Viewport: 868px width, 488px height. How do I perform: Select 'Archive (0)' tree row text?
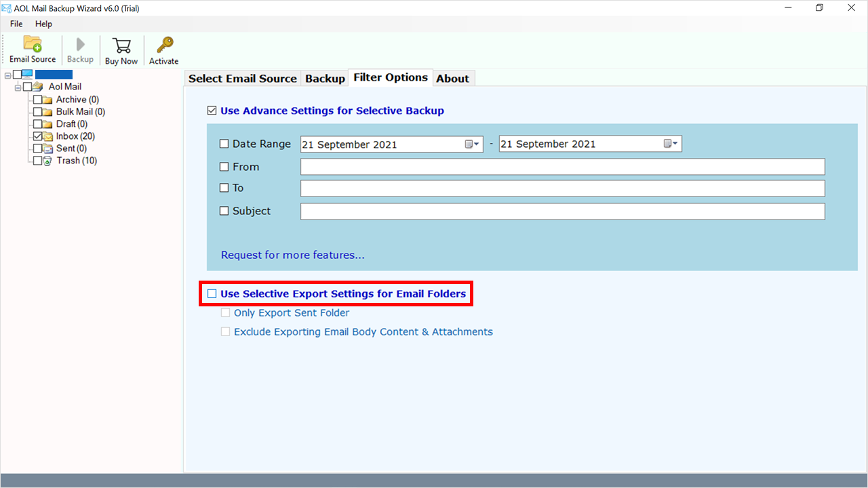[x=77, y=100]
